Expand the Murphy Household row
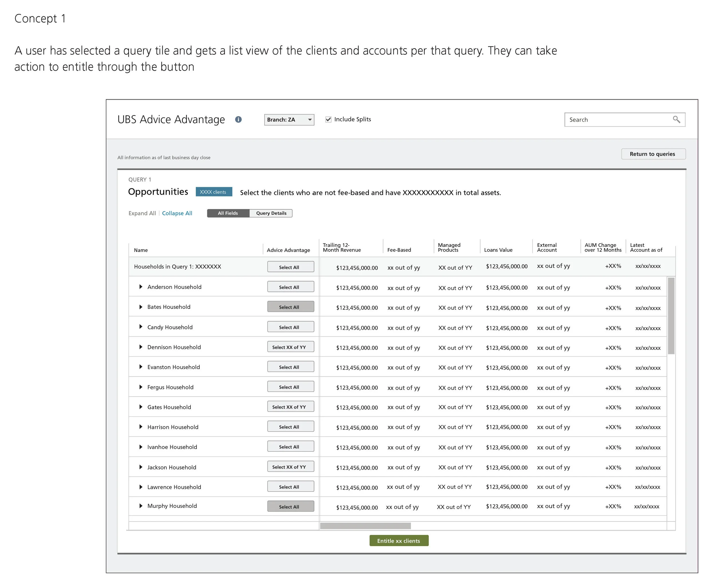 coord(141,506)
